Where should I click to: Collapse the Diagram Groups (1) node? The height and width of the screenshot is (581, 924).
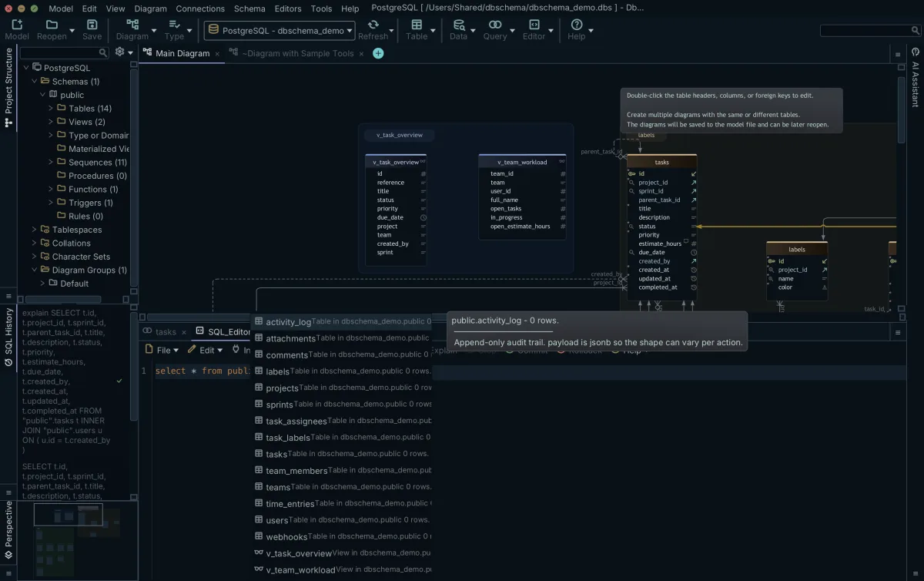[x=35, y=270]
